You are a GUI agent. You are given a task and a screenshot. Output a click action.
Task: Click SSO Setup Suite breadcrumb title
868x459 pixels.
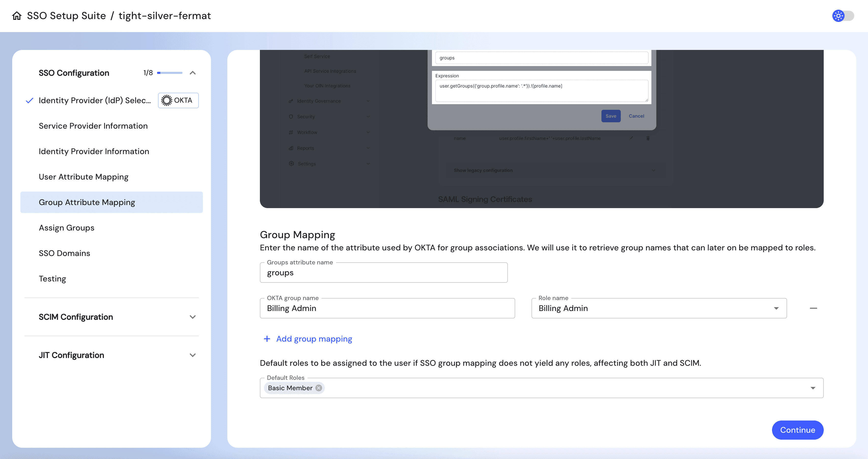coord(66,16)
